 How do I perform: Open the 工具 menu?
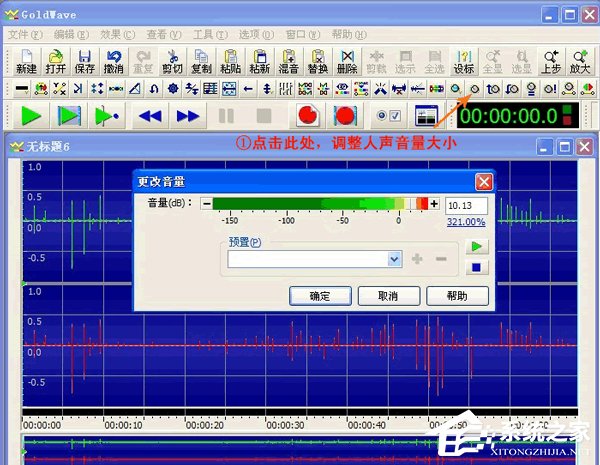210,35
